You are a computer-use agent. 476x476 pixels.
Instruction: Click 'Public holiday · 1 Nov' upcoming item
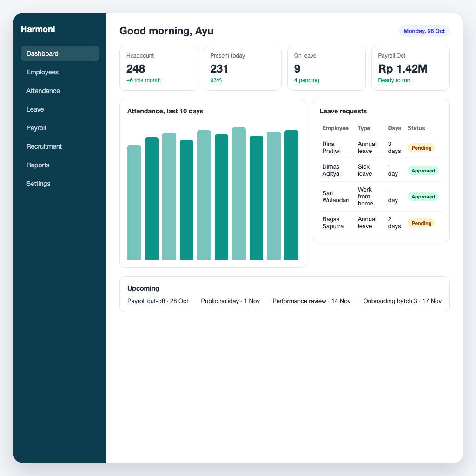click(x=231, y=301)
